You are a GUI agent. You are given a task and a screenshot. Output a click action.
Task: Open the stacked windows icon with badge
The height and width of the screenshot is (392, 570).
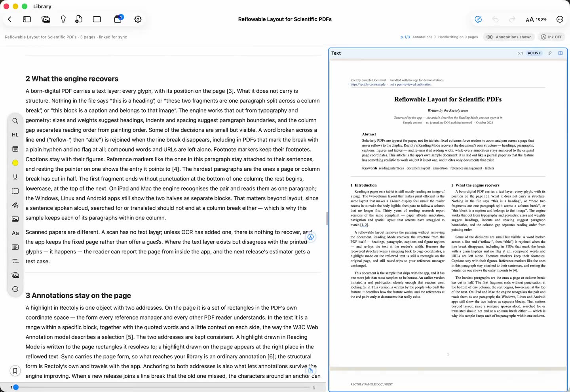(118, 19)
